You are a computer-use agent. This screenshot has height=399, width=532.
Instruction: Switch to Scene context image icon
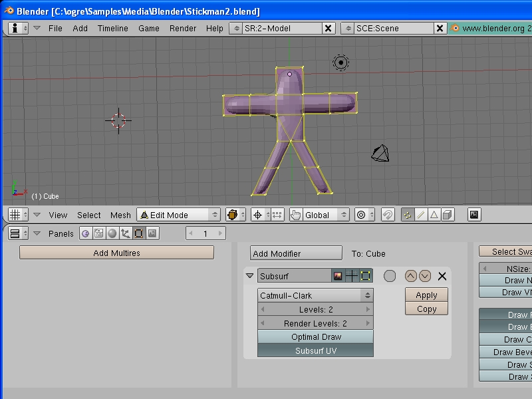click(152, 233)
